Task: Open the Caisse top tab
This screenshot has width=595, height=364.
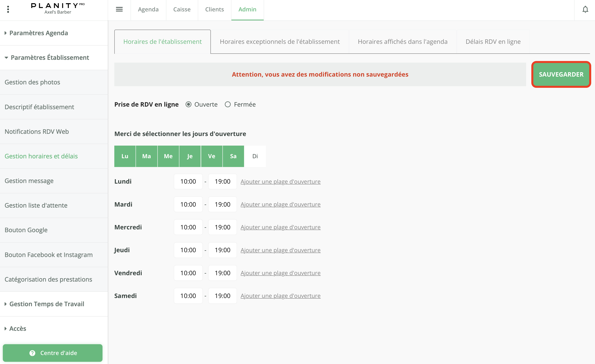Action: [x=182, y=9]
